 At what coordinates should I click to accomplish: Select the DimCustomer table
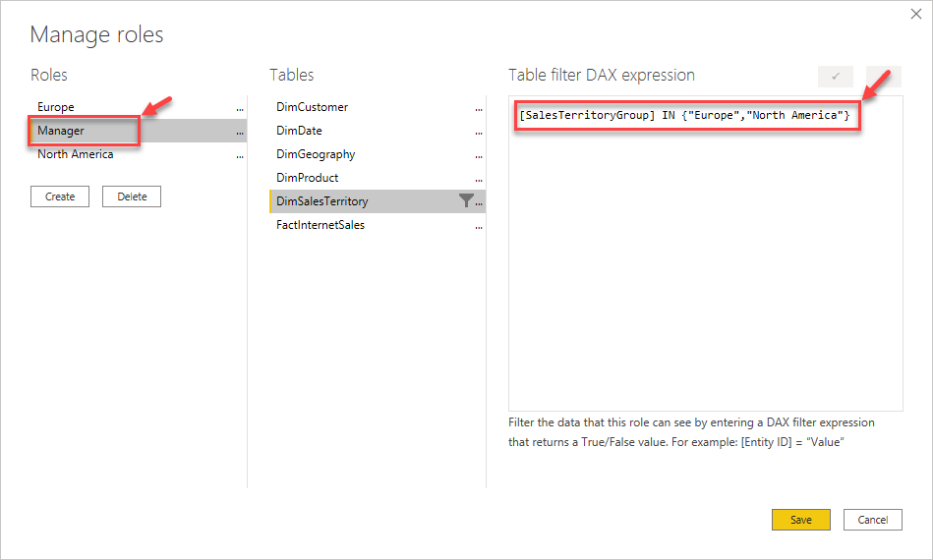tap(313, 107)
